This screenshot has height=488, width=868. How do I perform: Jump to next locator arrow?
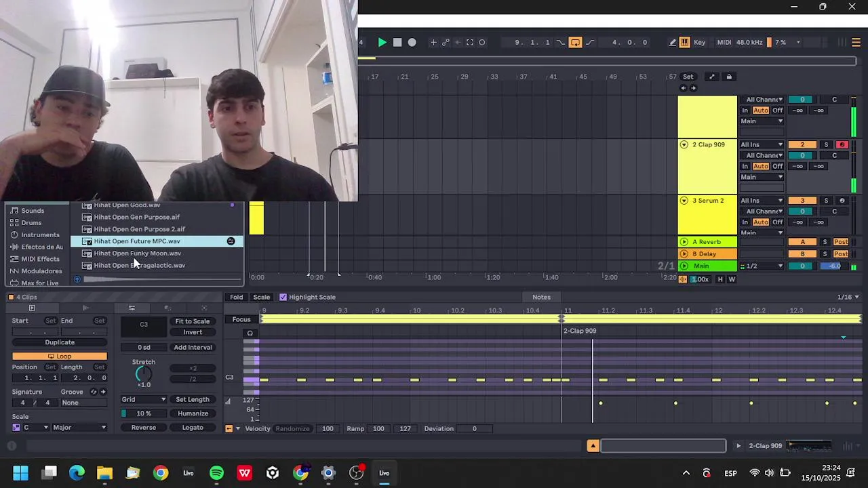[x=693, y=88]
